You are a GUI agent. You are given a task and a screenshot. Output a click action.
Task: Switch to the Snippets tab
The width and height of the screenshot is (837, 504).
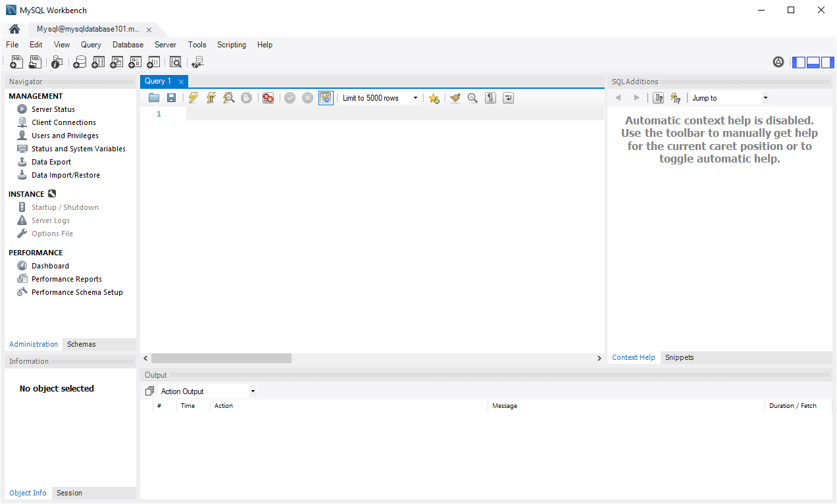tap(679, 357)
